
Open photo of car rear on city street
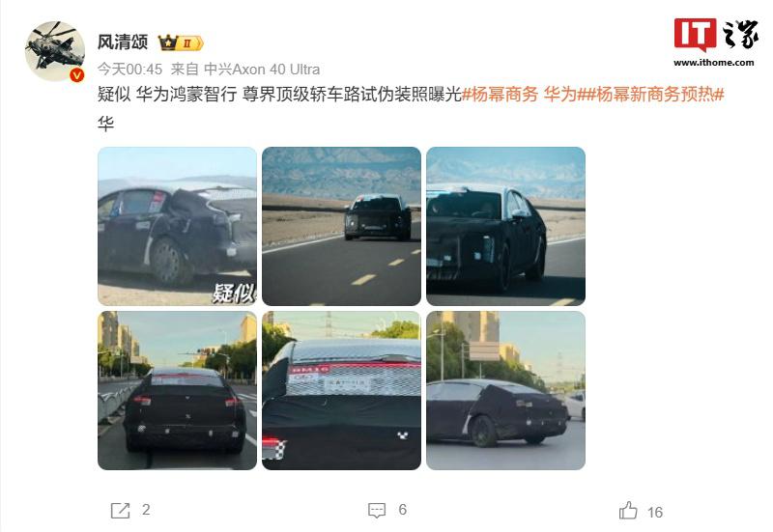177,390
